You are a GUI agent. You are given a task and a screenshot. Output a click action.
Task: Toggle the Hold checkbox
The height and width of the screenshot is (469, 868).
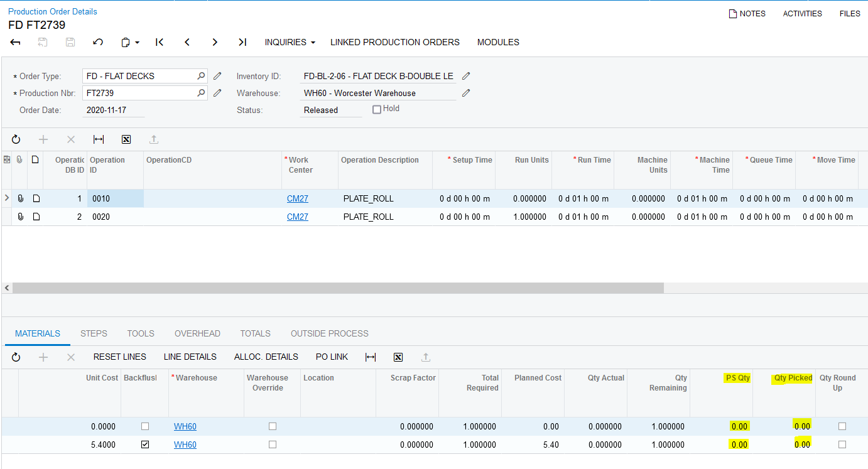377,109
